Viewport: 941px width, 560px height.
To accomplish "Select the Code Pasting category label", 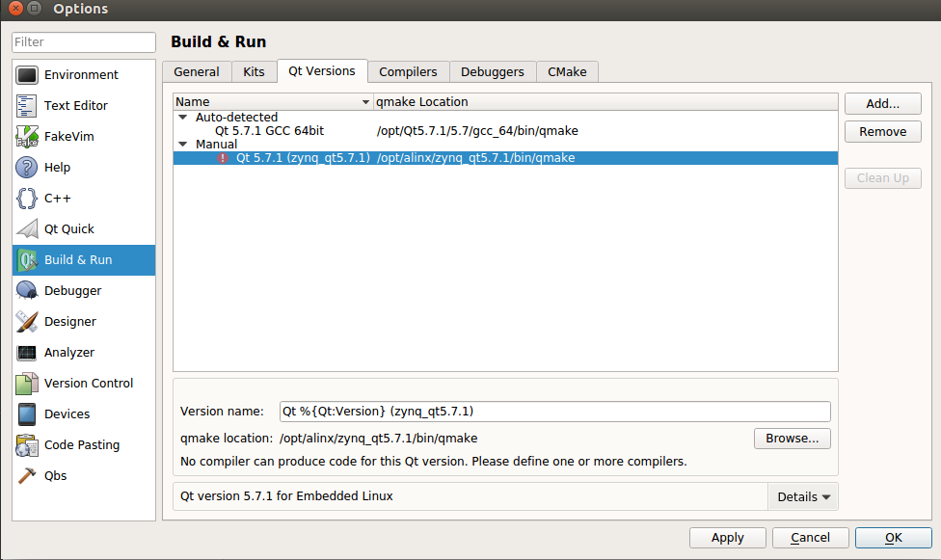I will [82, 445].
